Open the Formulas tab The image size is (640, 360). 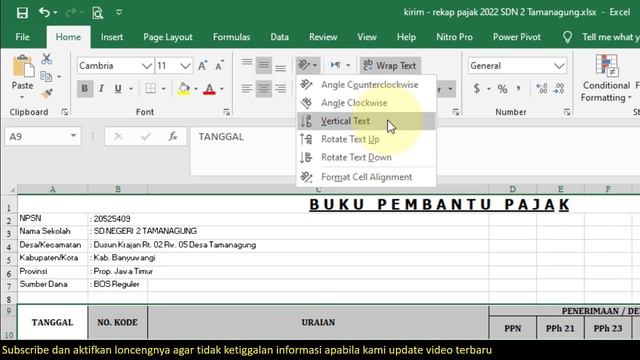tap(231, 37)
